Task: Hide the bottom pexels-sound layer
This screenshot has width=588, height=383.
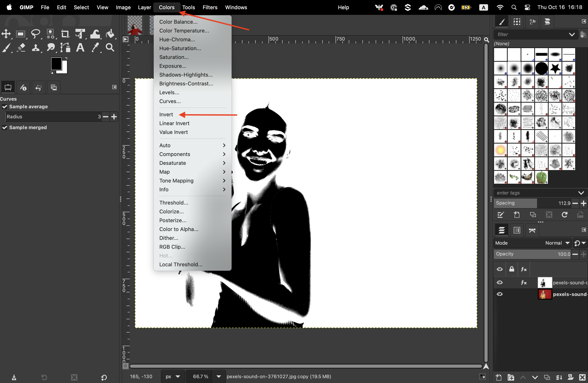Action: point(499,294)
